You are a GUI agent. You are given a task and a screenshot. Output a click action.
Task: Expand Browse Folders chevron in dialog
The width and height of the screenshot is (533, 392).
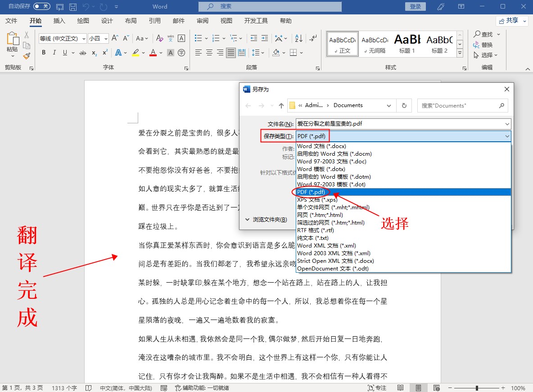pyautogui.click(x=248, y=219)
